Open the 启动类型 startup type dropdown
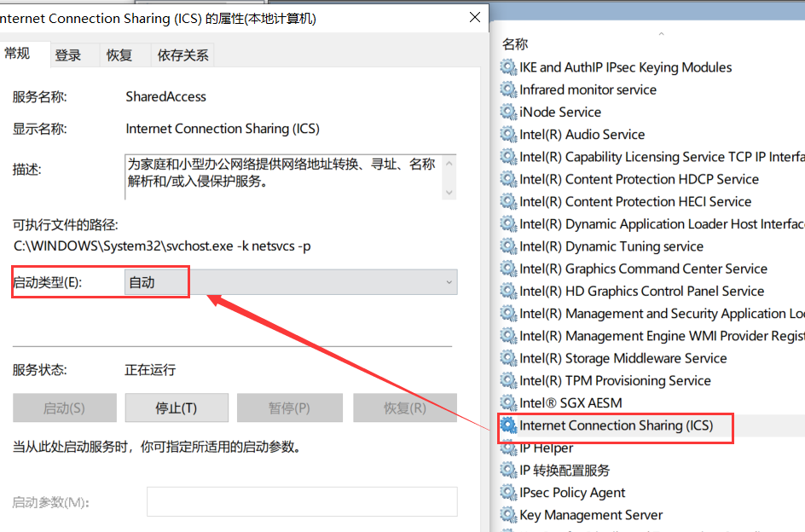This screenshot has width=805, height=532. 291,282
